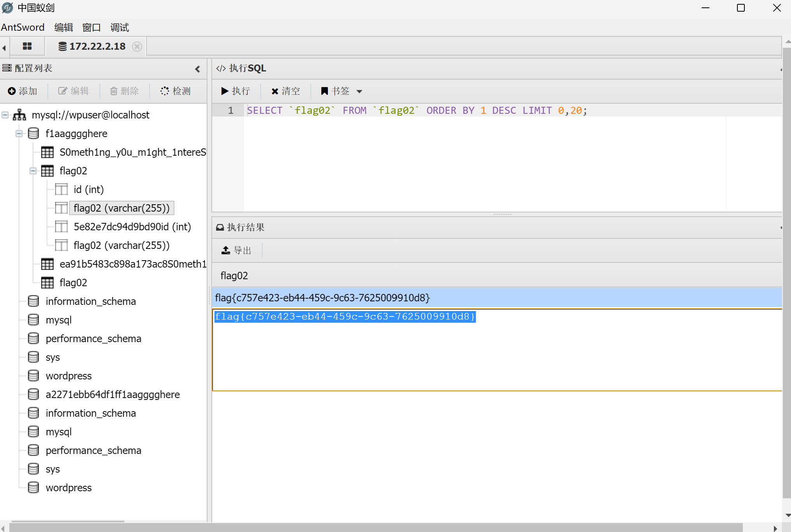Click the table icon for ea91b5483c898a173ac8S0meth1

tap(47, 264)
